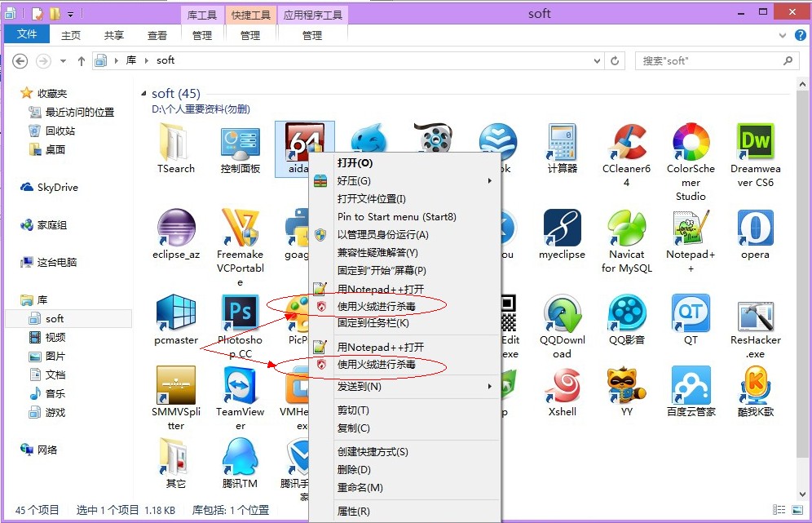Open the Xshell terminal tool
The height and width of the screenshot is (523, 812).
click(x=562, y=383)
